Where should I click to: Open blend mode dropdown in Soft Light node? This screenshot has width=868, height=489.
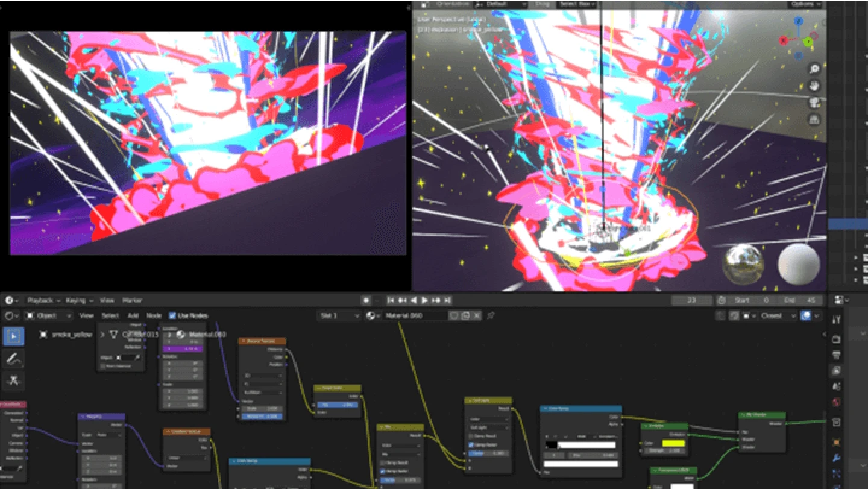point(488,427)
